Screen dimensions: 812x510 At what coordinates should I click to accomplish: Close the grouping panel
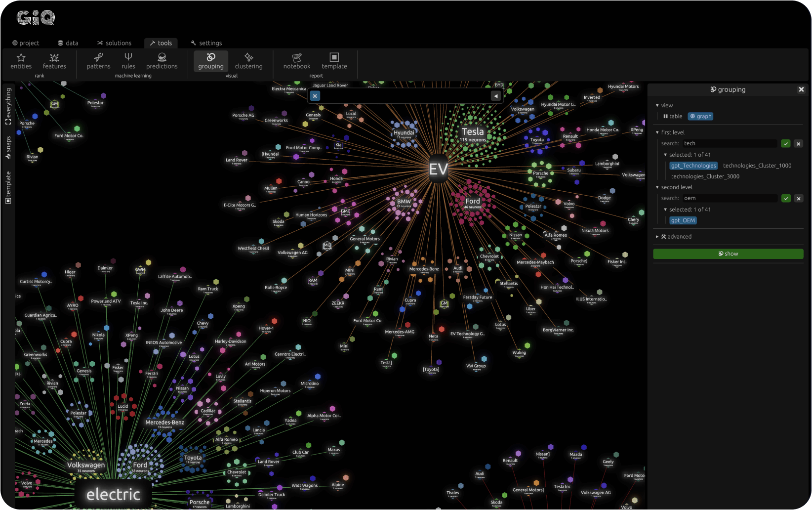(x=801, y=89)
